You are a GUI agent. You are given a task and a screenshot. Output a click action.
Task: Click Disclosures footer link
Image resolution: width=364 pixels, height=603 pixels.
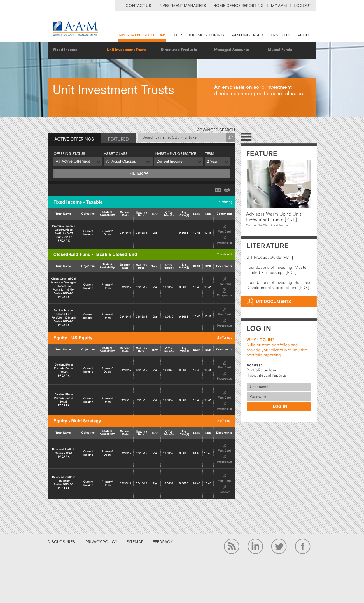(x=61, y=542)
